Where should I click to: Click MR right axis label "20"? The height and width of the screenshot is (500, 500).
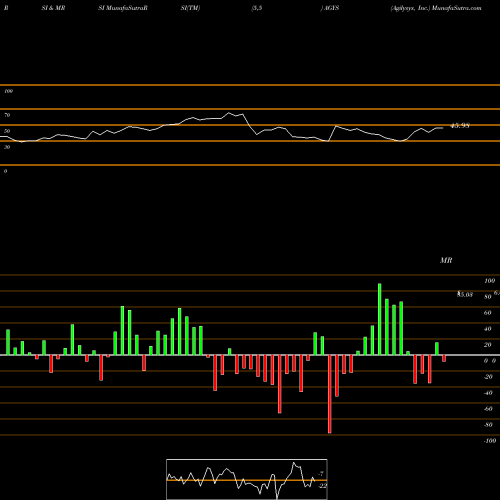click(488, 345)
